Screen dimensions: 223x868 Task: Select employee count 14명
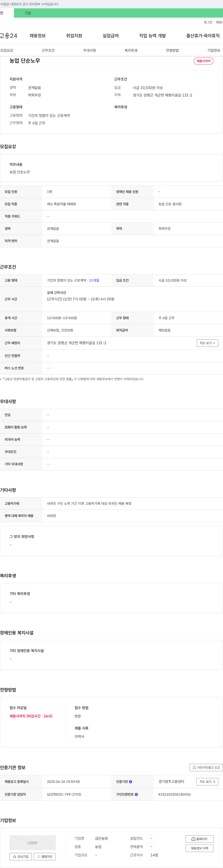(x=154, y=855)
